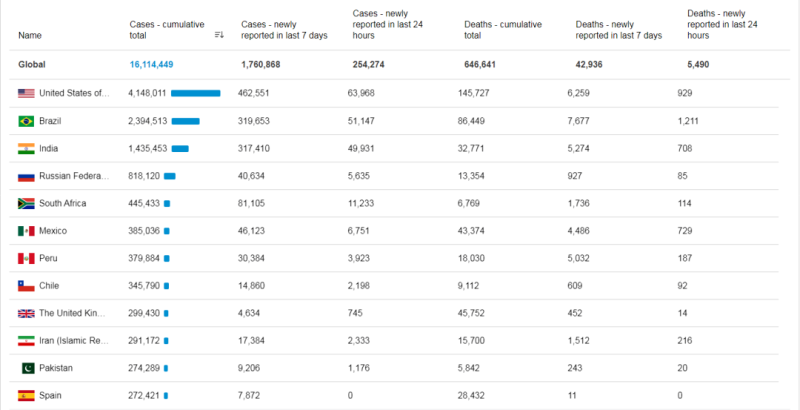Image resolution: width=800 pixels, height=410 pixels.
Task: Click Brazil's cumulative cases bar
Action: point(186,121)
